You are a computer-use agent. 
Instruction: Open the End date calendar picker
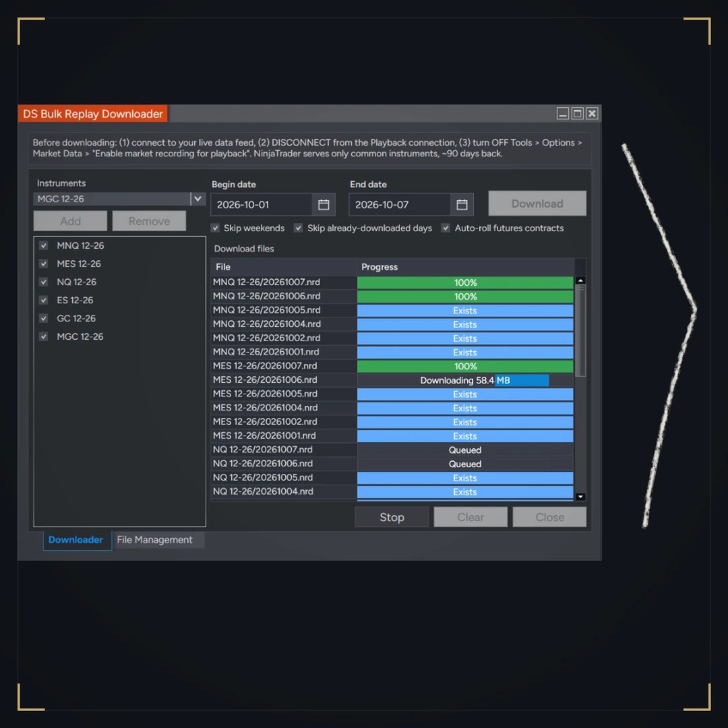462,204
